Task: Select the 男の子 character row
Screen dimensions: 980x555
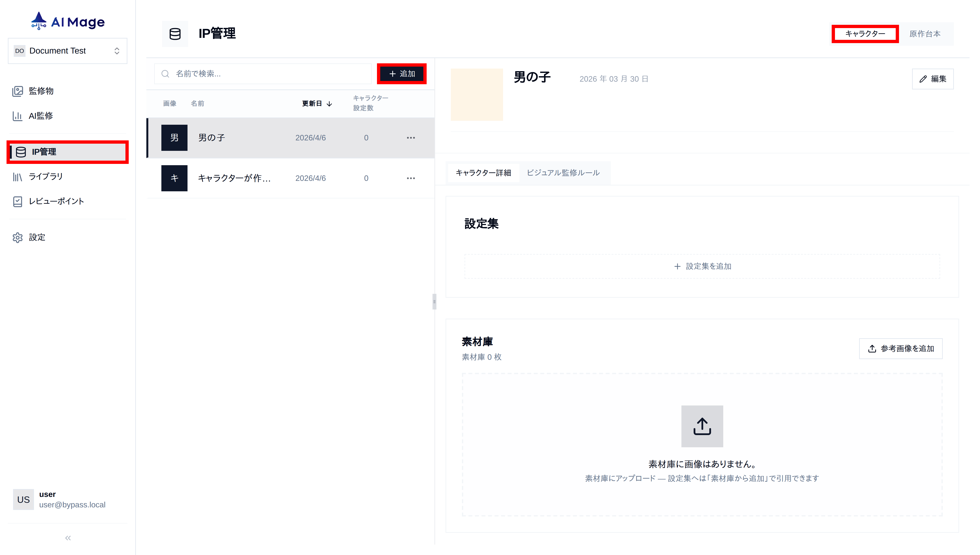Action: click(x=291, y=138)
